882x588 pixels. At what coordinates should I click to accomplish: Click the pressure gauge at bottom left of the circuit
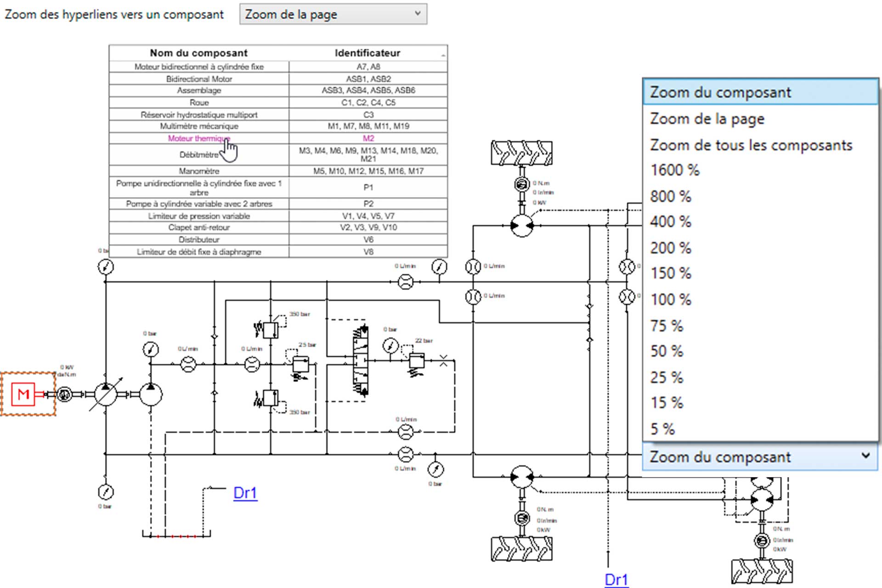pos(106,492)
